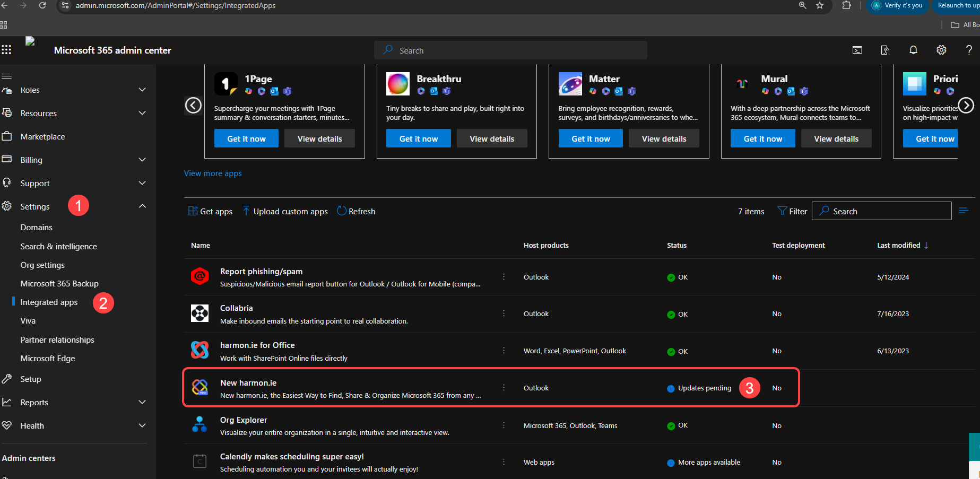Open more options for New harmon.ie row
980x479 pixels.
pos(504,387)
